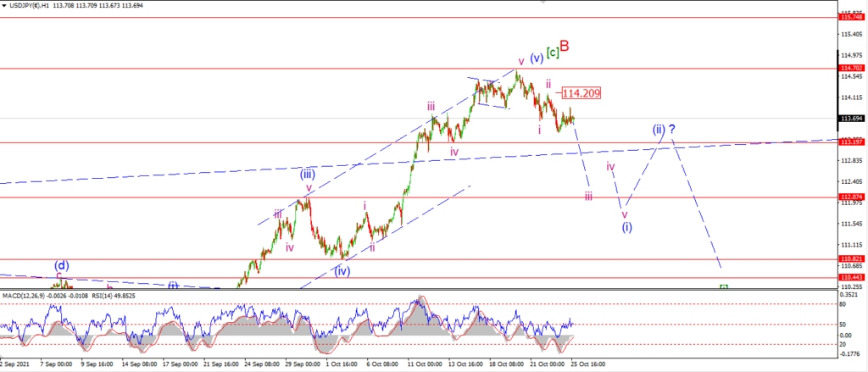
Task: Select the 114.702 resistance price tag
Action: pyautogui.click(x=850, y=68)
